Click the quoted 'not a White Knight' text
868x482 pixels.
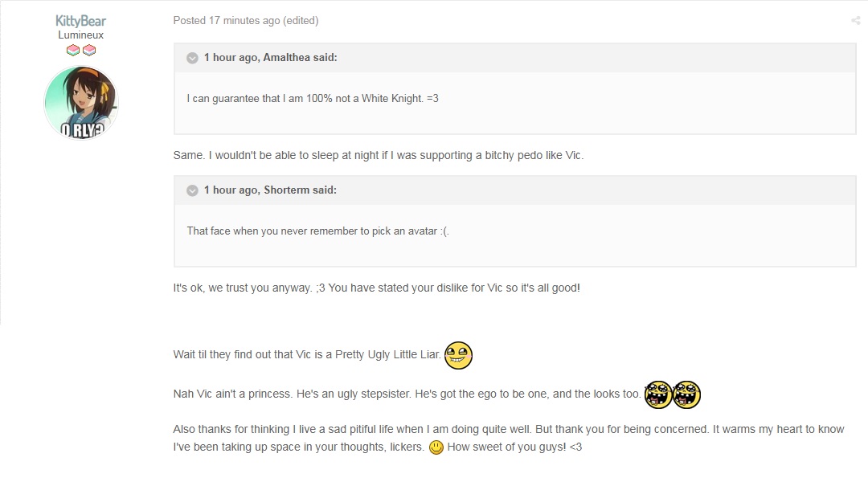(x=312, y=99)
